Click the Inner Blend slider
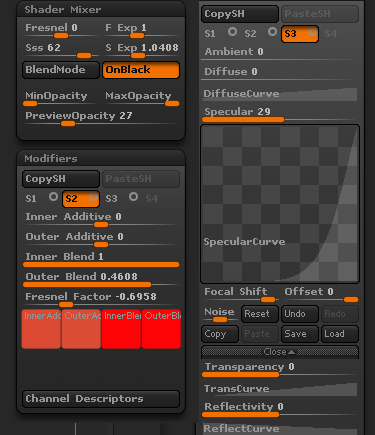This screenshot has width=375, height=435. coord(101,260)
